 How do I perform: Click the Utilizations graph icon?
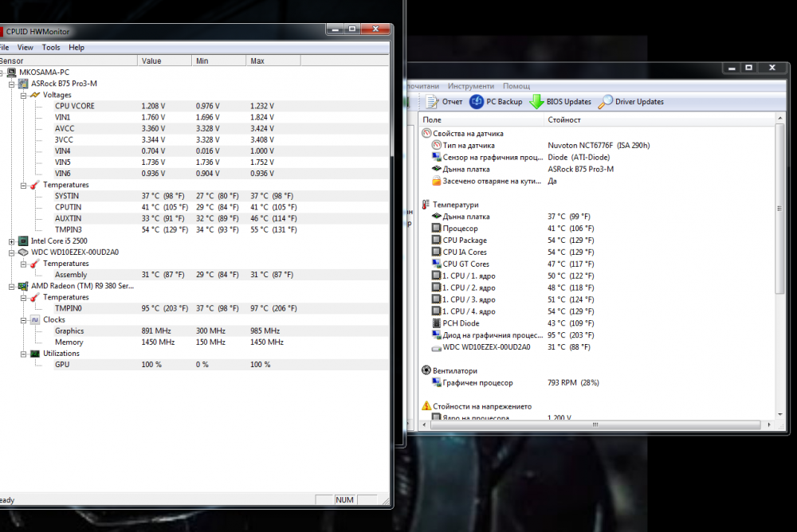(35, 354)
